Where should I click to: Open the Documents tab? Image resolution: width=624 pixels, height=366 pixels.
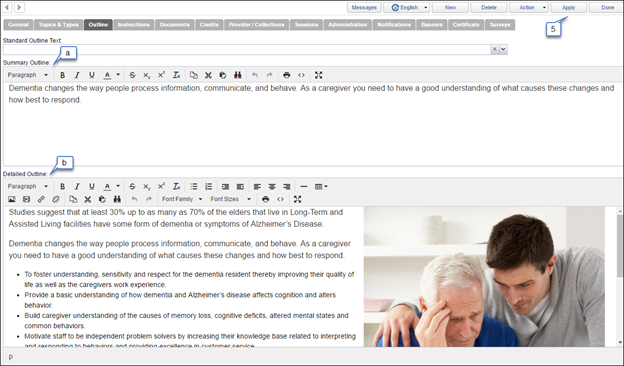[175, 25]
